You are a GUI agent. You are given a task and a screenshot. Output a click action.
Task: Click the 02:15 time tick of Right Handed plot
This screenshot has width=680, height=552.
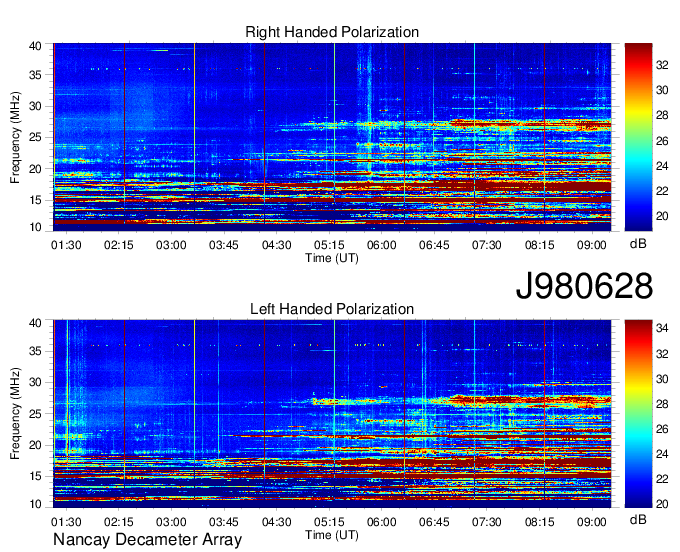118,245
